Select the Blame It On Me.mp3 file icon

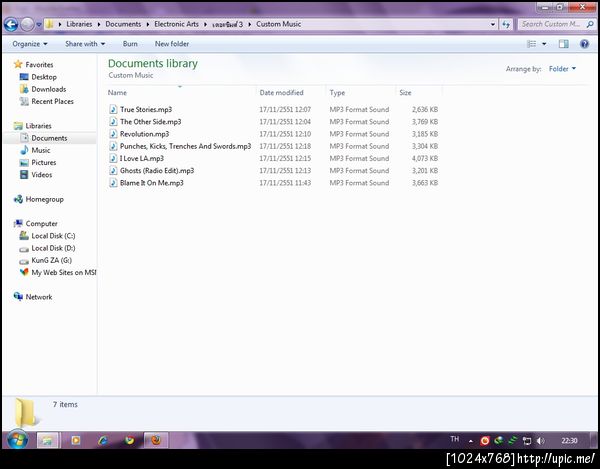point(113,183)
